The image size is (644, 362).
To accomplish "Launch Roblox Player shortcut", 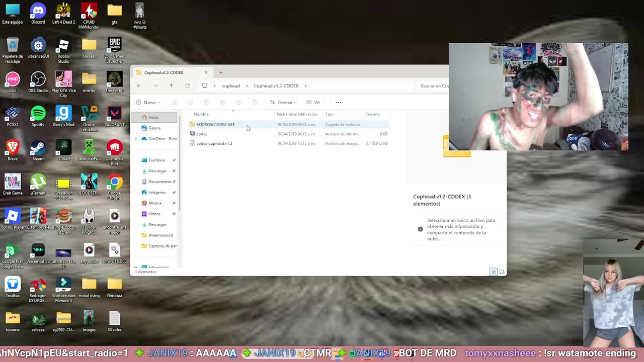I will (x=13, y=219).
